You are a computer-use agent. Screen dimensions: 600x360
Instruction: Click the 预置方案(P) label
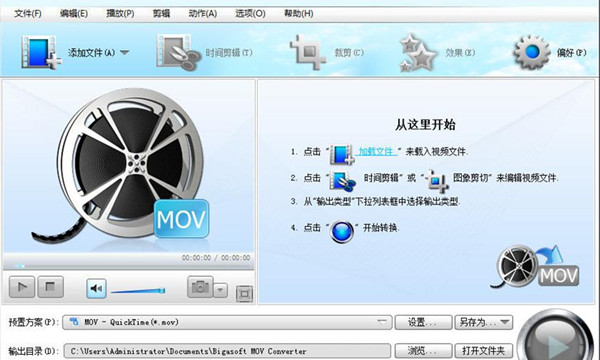click(33, 322)
